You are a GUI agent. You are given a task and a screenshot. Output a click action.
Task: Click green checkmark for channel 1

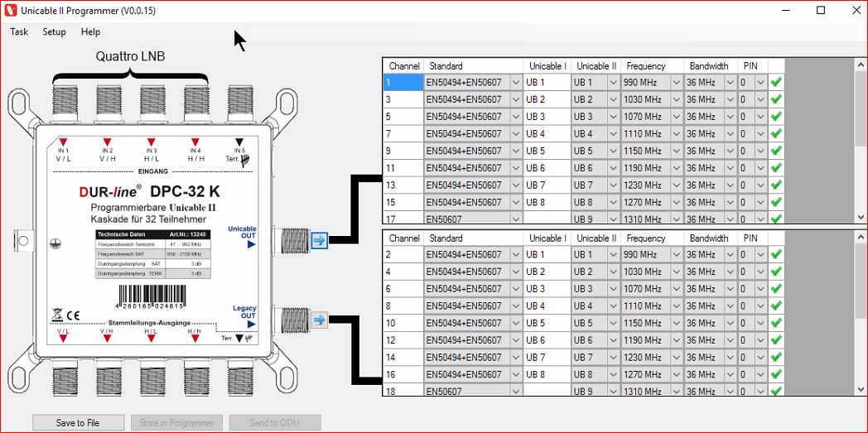(x=776, y=82)
